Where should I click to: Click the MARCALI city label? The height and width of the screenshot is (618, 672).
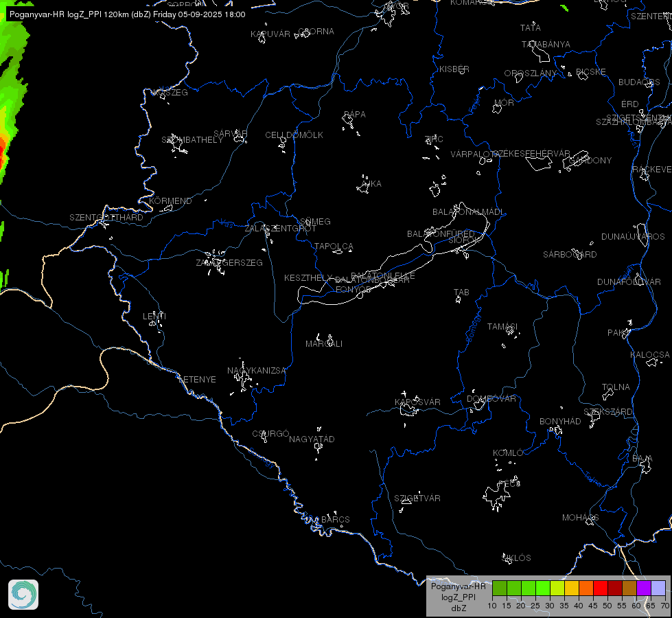pos(324,343)
